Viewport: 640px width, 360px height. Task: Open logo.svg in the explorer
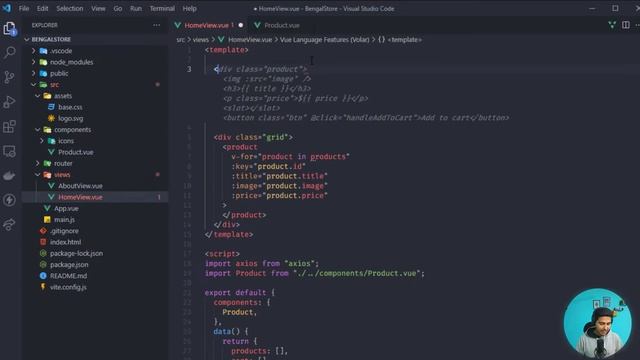click(70, 118)
